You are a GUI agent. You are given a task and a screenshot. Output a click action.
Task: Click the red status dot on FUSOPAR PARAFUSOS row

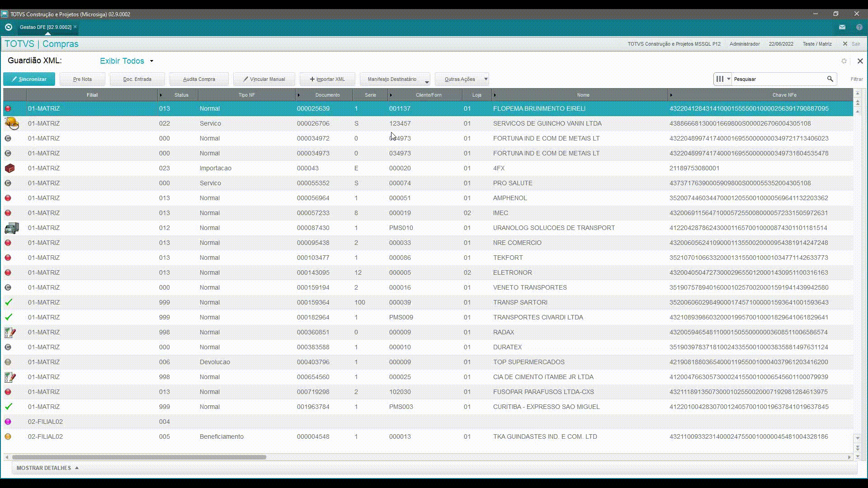(8, 392)
